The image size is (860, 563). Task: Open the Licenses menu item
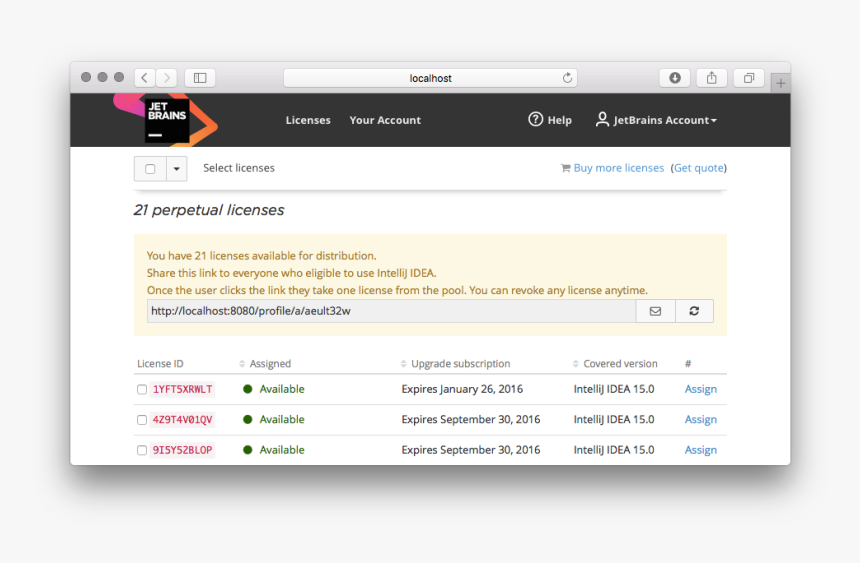point(308,120)
